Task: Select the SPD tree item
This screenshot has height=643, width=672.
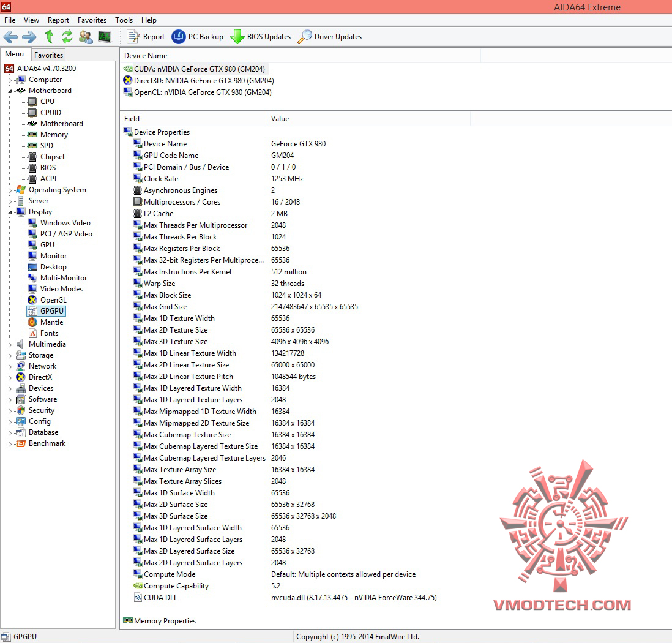Action: (47, 146)
